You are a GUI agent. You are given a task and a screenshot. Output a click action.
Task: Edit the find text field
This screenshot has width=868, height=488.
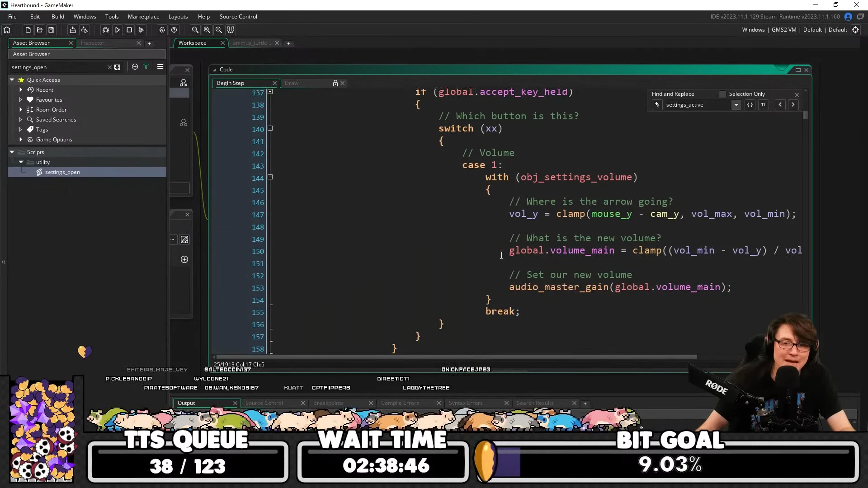[x=697, y=105]
